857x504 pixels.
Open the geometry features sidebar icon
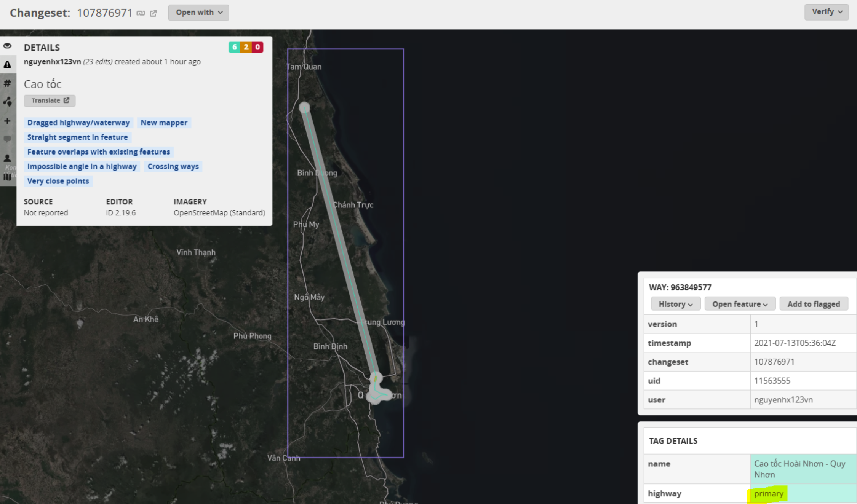coord(7,102)
